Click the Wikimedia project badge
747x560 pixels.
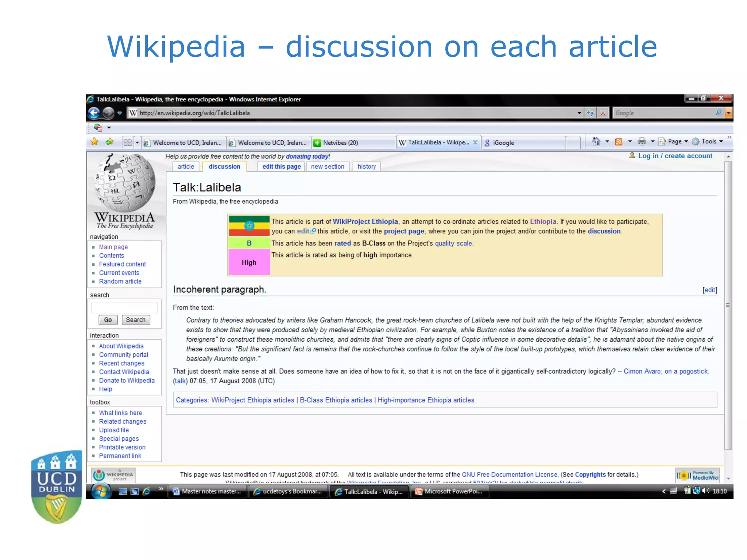pos(113,475)
